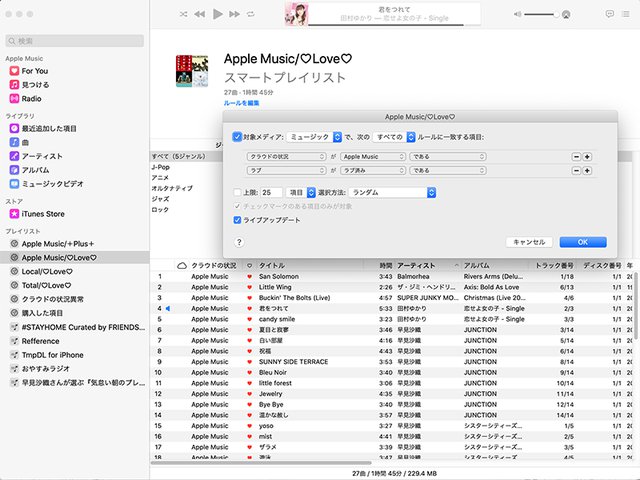This screenshot has height=480, width=640.
Task: Uncheck the ライブアップデート checkbox
Action: coord(236,219)
